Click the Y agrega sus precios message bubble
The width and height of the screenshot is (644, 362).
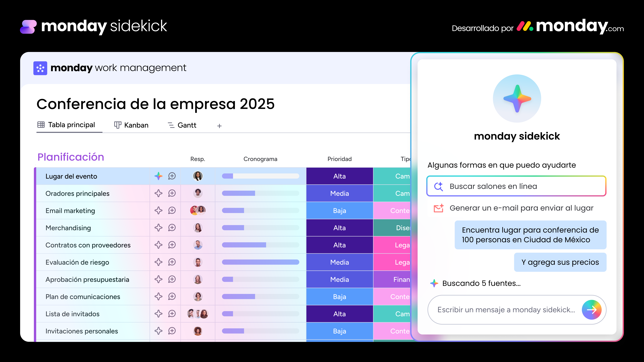[x=560, y=262]
